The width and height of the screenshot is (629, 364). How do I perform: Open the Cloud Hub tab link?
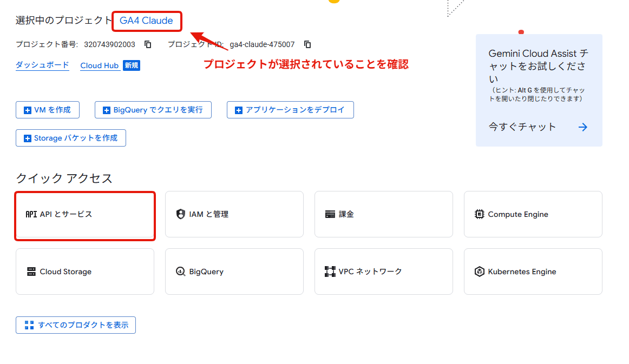pos(100,65)
